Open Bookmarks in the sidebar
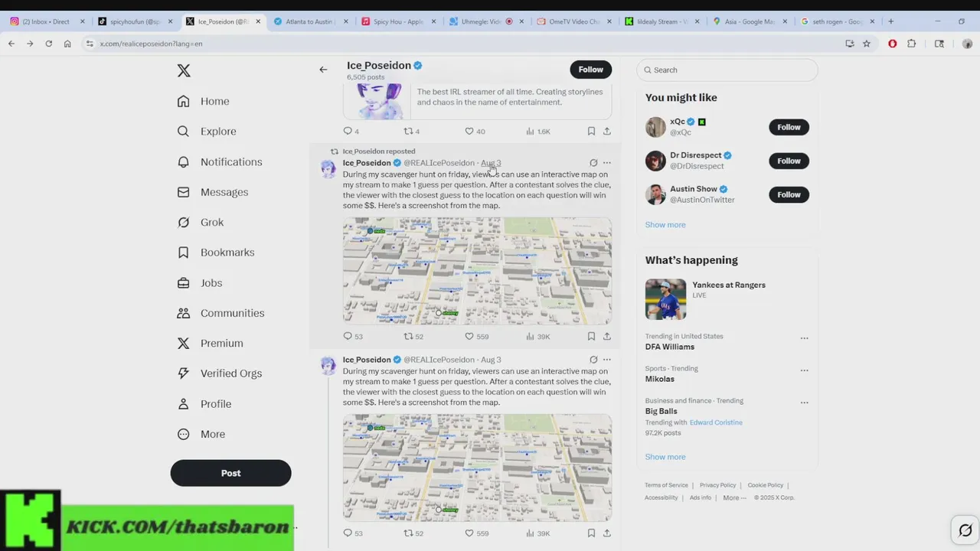The height and width of the screenshot is (551, 980). click(x=216, y=253)
